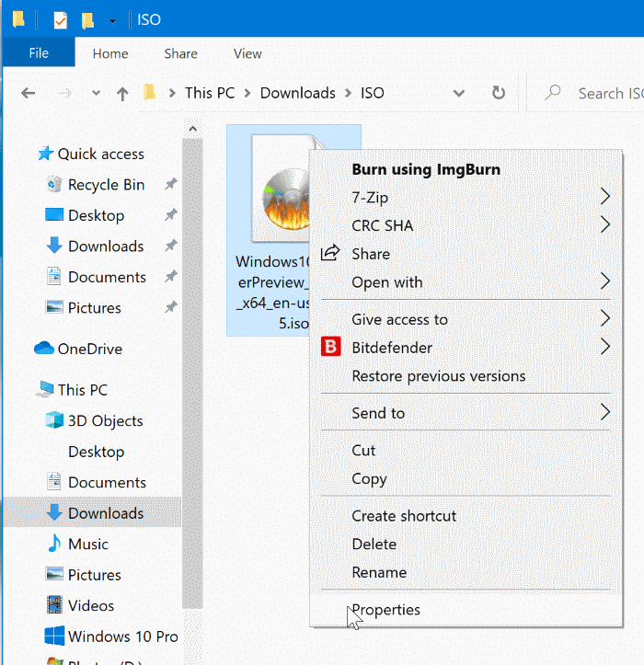Switch to the Share ribbon tab
This screenshot has height=665, width=644.
pos(180,53)
